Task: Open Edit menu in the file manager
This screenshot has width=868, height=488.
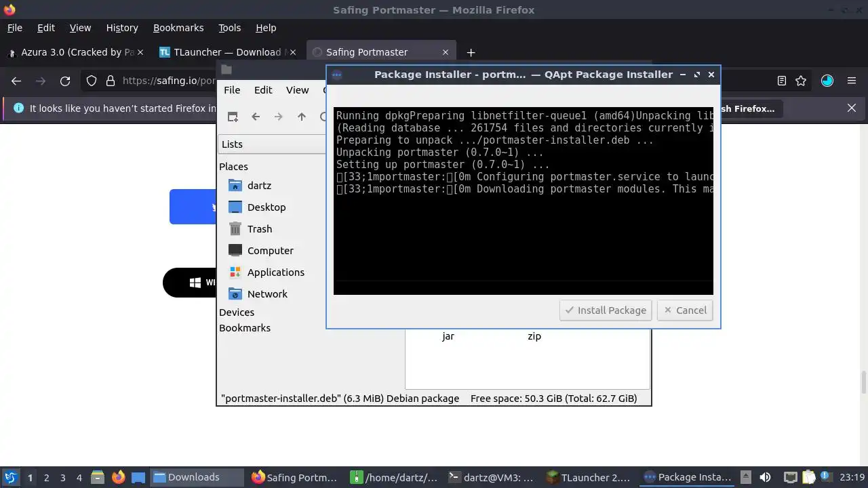Action: (x=263, y=89)
